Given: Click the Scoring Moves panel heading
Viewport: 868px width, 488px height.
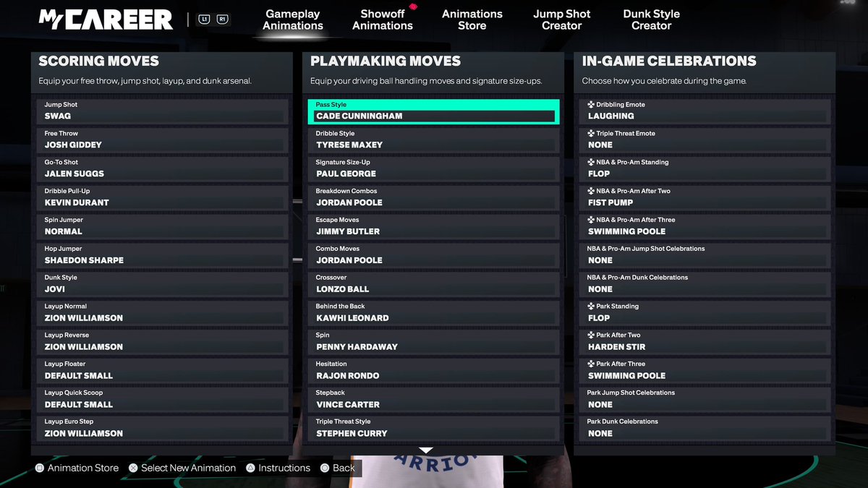Looking at the screenshot, I should tap(99, 61).
